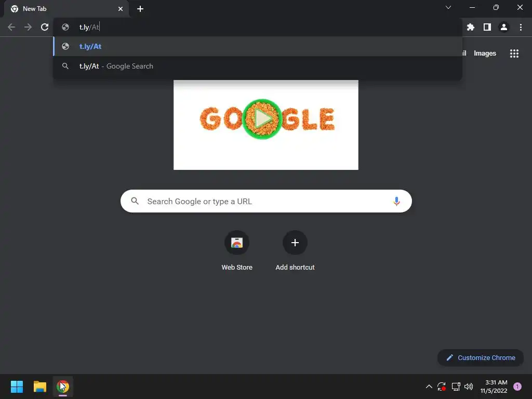Open the notification badge in tray
Viewport: 532px width, 399px height.
pyautogui.click(x=517, y=387)
